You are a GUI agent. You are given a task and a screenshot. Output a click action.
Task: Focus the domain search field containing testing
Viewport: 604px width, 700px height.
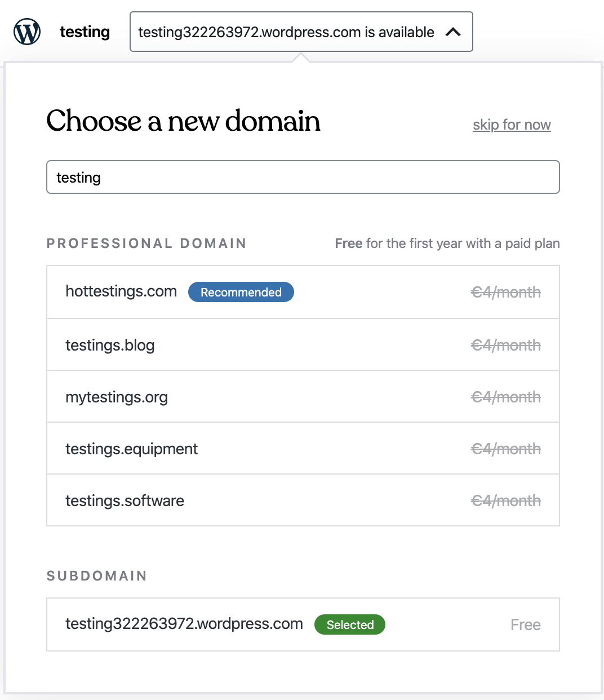coord(303,177)
